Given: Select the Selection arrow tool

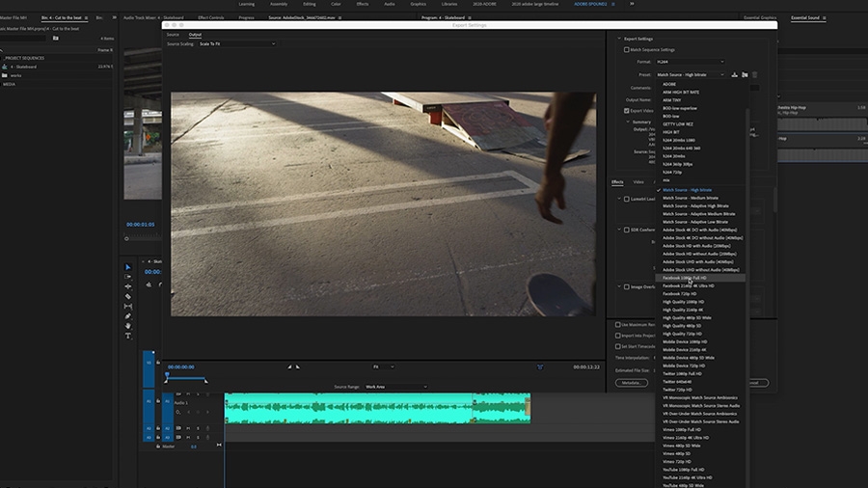Looking at the screenshot, I should [x=128, y=267].
